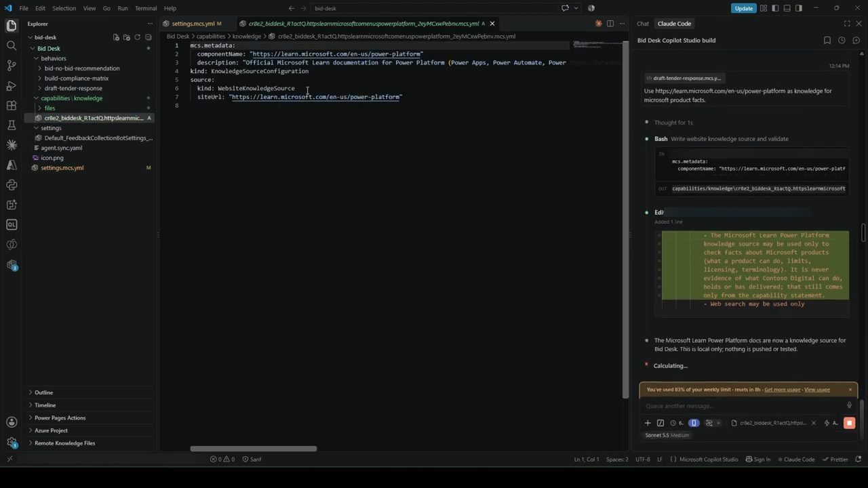Open the Terminal menu
Viewport: 868px width, 488px height.
coord(146,8)
